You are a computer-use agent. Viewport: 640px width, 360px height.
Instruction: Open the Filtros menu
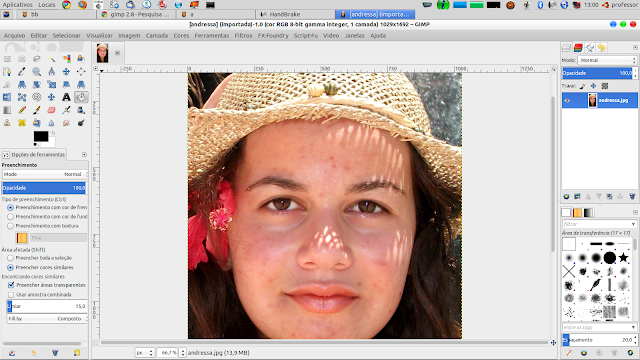tap(243, 36)
